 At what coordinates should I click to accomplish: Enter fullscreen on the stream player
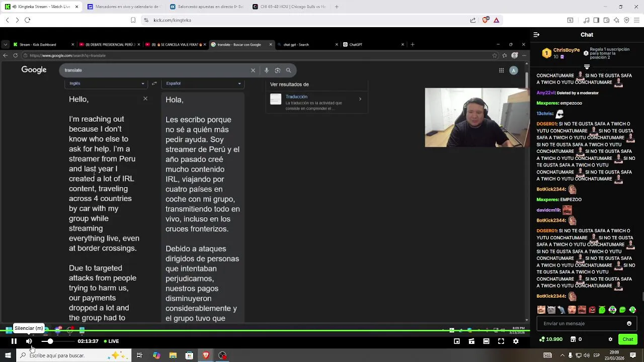(x=501, y=341)
